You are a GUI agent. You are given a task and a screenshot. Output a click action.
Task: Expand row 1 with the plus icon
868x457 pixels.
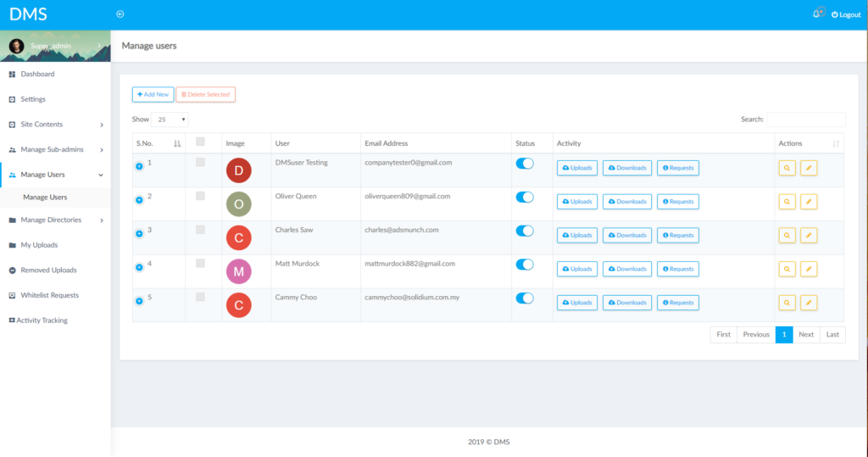140,166
